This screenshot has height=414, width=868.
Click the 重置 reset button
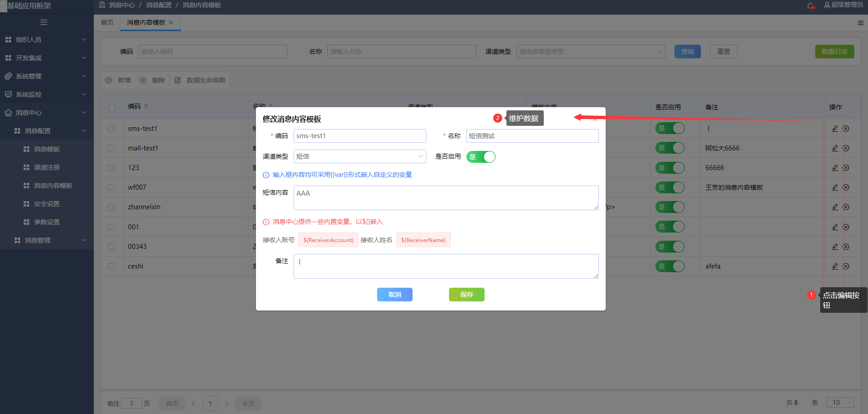[x=723, y=52]
